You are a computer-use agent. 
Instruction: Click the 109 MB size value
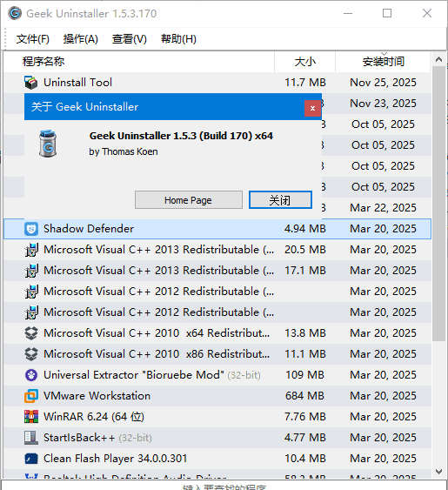(305, 375)
